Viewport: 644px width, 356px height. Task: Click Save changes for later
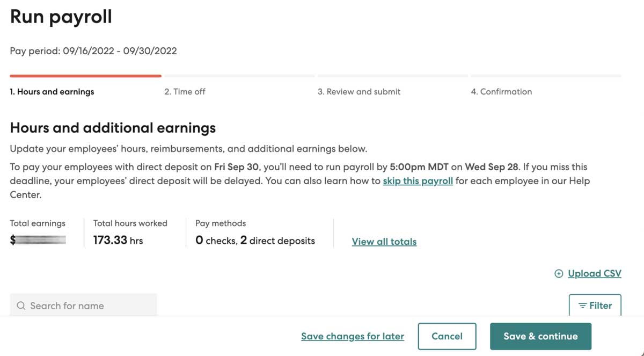tap(352, 336)
